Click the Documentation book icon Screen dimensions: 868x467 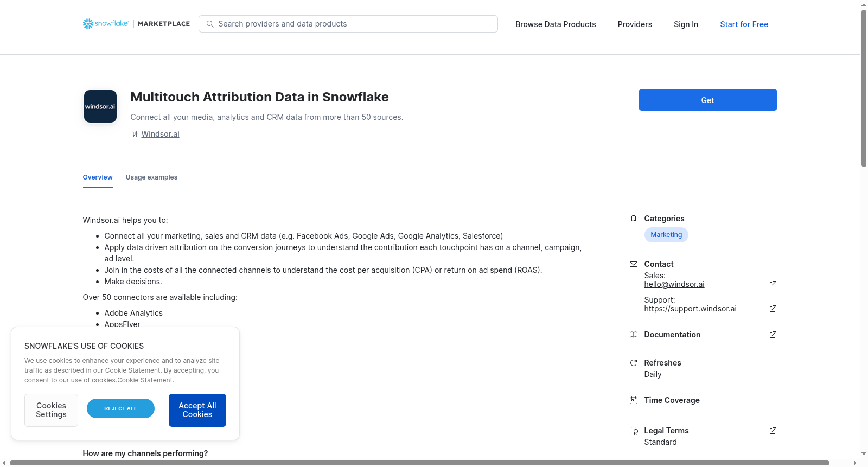pyautogui.click(x=634, y=335)
